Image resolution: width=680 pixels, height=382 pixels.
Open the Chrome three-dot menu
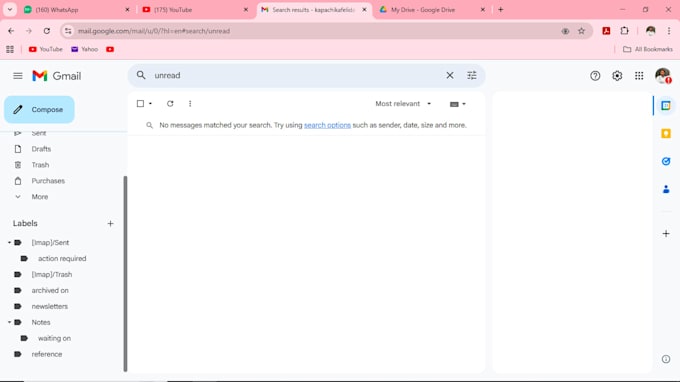pos(669,31)
